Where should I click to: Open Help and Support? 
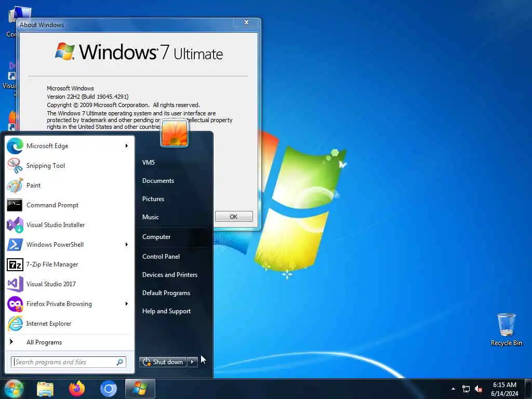pos(167,311)
